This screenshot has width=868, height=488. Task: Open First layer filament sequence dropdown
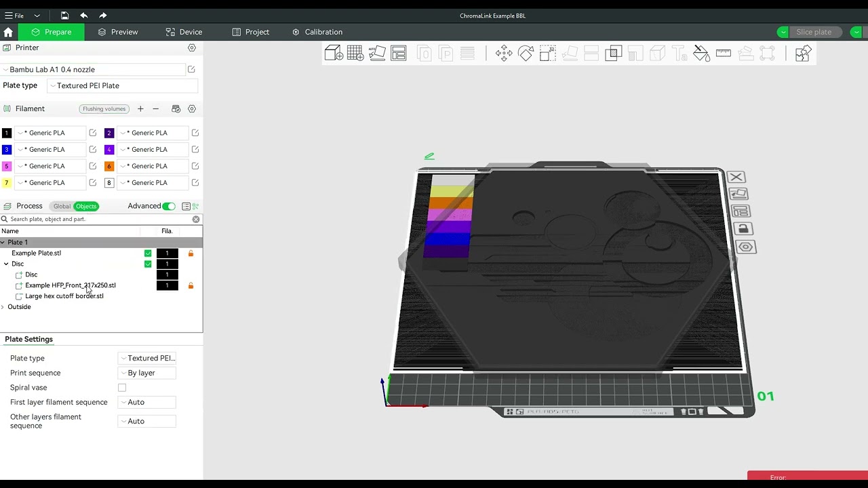(x=147, y=403)
